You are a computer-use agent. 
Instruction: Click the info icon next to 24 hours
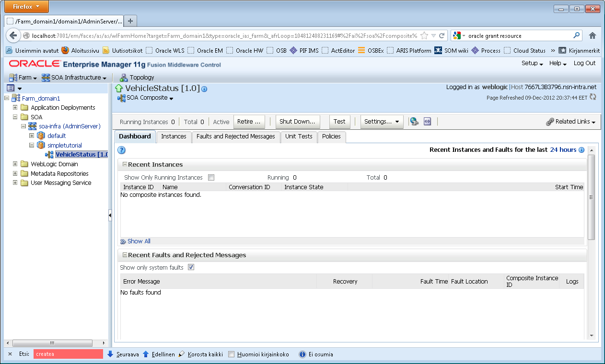click(x=582, y=150)
